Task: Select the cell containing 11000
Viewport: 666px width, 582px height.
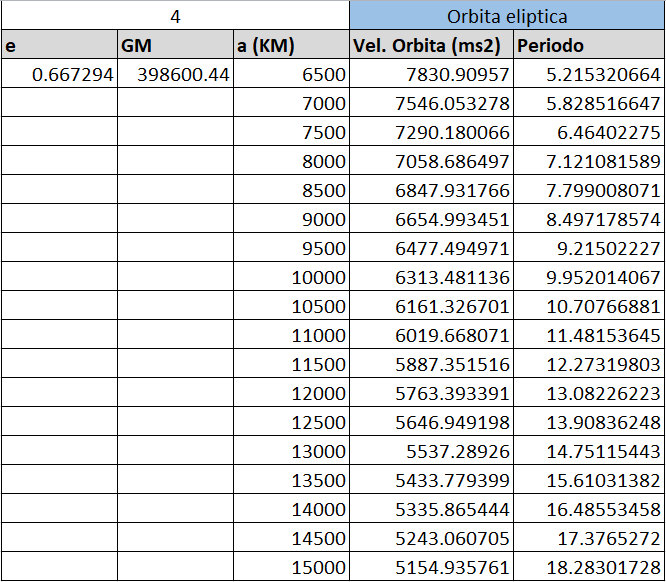Action: pos(291,334)
